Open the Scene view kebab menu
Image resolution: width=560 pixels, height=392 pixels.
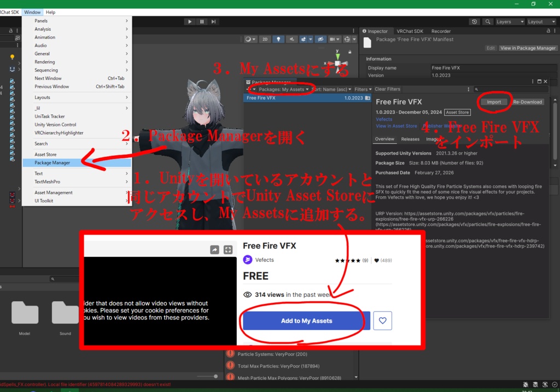pos(354,31)
